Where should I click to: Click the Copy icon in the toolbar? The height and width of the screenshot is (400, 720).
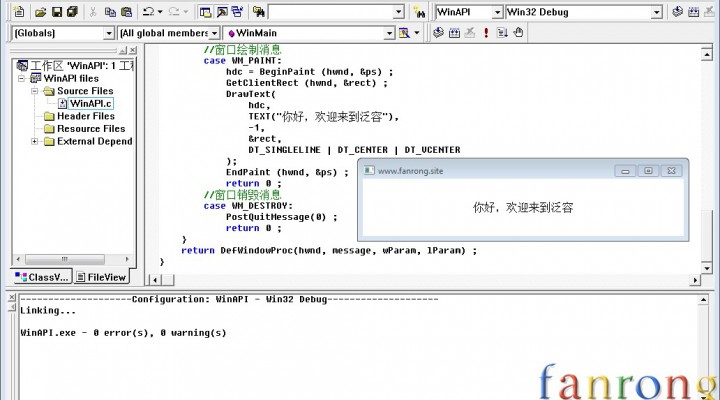coord(110,12)
